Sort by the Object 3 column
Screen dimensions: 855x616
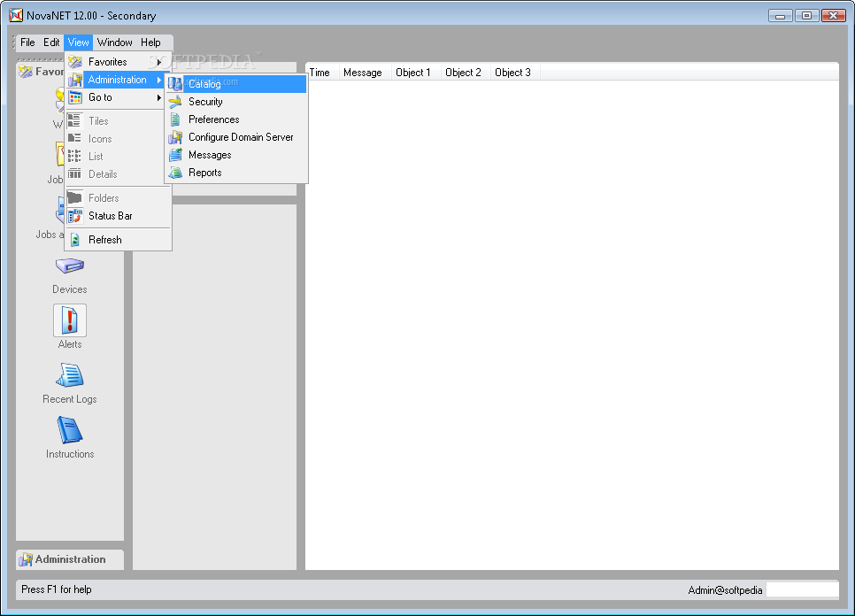(x=515, y=73)
